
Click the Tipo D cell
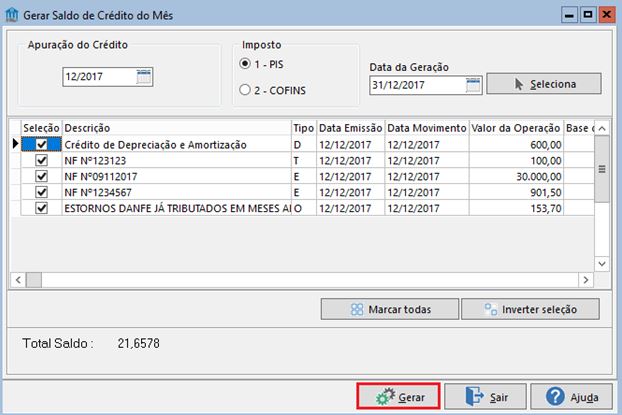coord(304,145)
